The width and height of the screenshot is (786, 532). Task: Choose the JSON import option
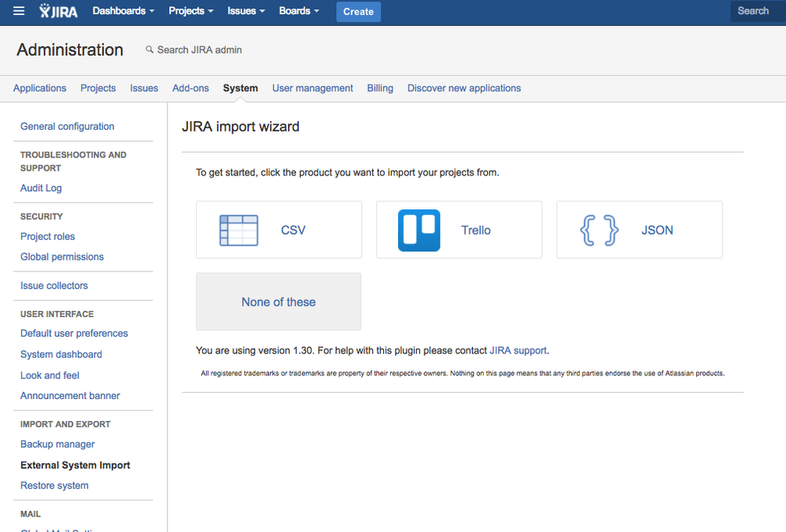pyautogui.click(x=640, y=230)
